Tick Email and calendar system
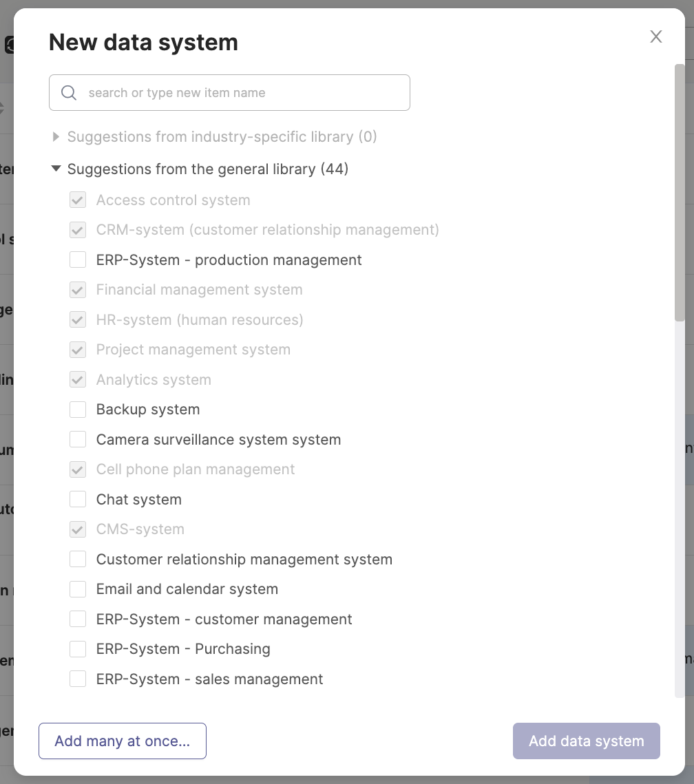The image size is (694, 784). pos(78,589)
